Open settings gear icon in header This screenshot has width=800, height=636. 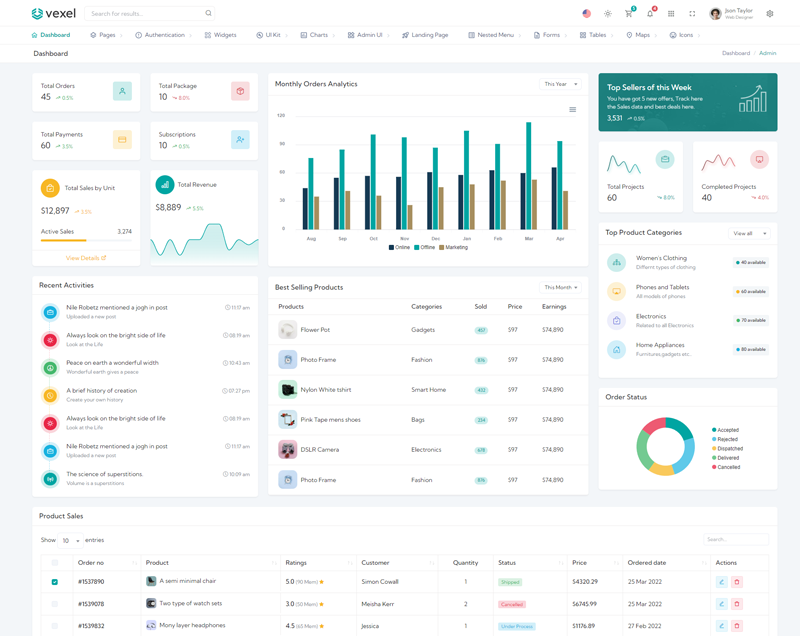pyautogui.click(x=770, y=14)
